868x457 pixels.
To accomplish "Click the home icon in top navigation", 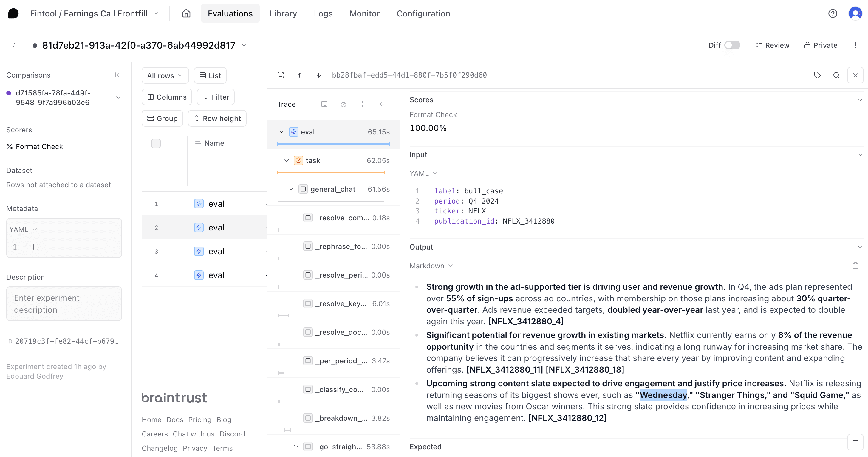I will click(186, 13).
